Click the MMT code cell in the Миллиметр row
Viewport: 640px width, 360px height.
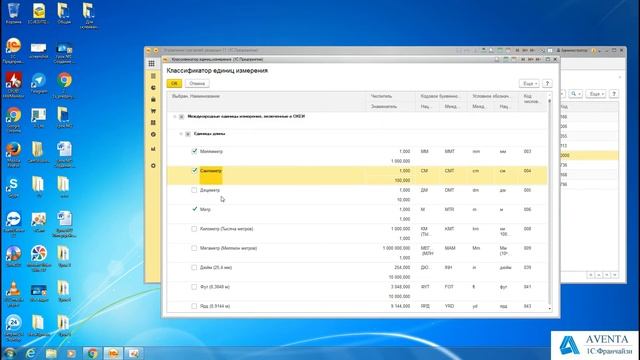tap(449, 151)
